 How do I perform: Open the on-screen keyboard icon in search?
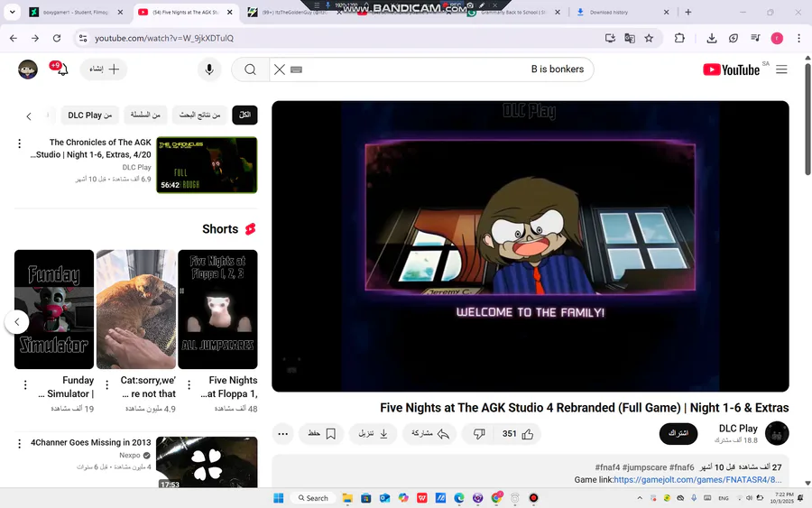[296, 69]
